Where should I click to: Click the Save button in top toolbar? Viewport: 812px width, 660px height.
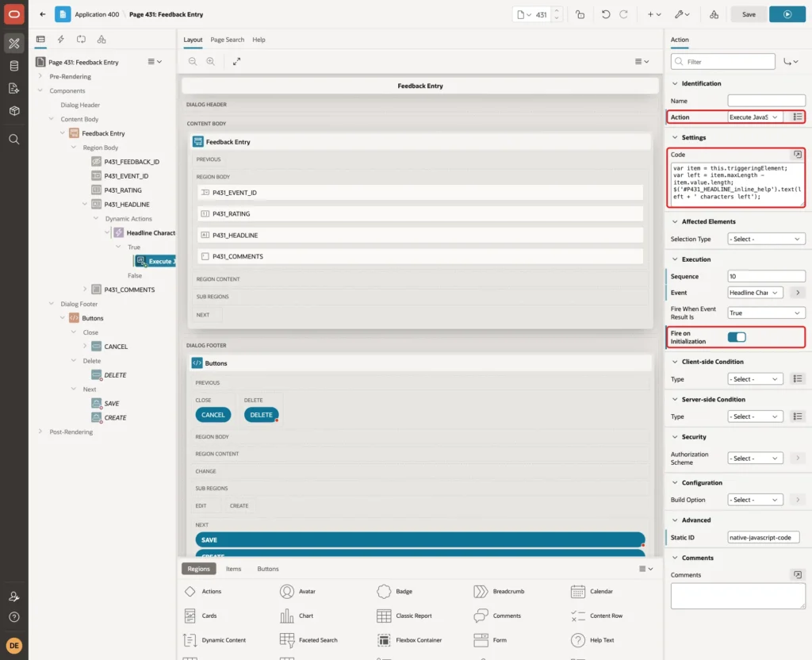tap(749, 14)
